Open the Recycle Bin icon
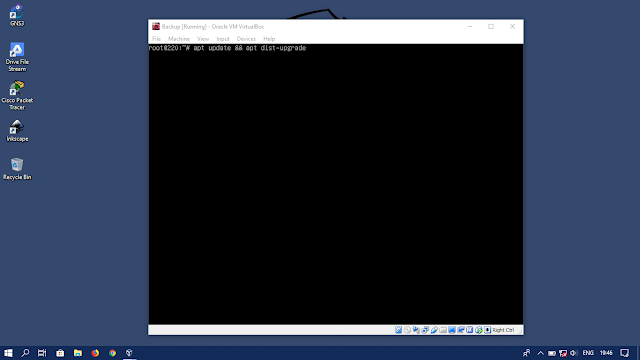The width and height of the screenshot is (640, 360). pos(17,169)
